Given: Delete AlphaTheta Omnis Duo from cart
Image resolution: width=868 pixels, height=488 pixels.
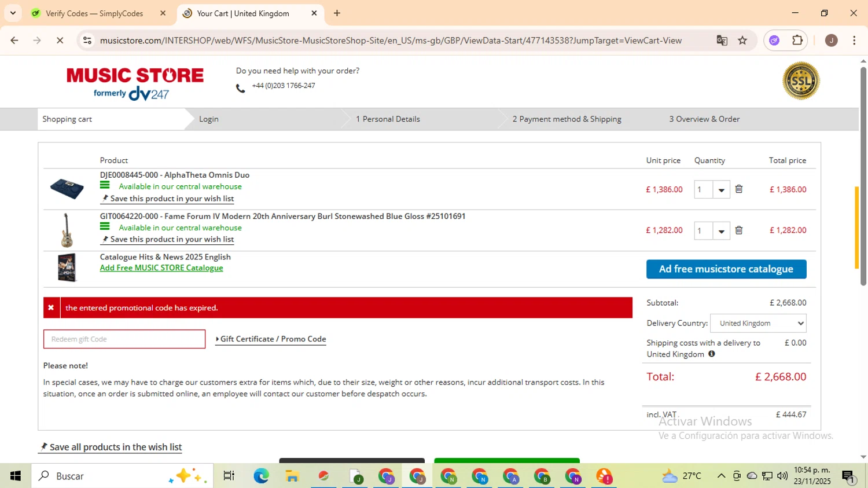Looking at the screenshot, I should 739,189.
